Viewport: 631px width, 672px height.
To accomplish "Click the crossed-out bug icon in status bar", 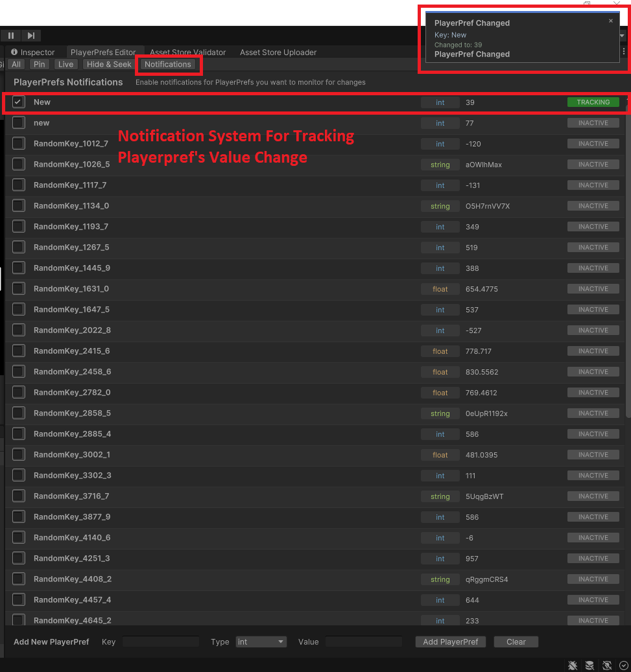I will [x=573, y=665].
